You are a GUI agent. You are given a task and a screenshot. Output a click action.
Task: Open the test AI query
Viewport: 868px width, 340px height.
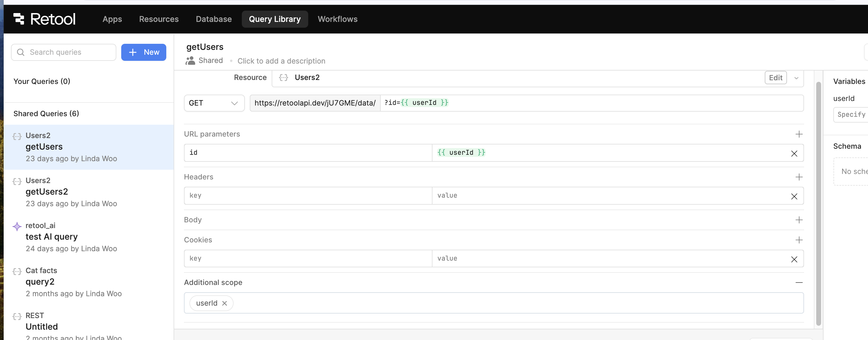tap(89, 237)
